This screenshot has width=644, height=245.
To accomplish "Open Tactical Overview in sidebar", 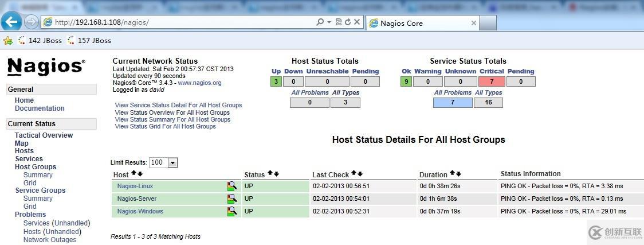I will [x=44, y=135].
